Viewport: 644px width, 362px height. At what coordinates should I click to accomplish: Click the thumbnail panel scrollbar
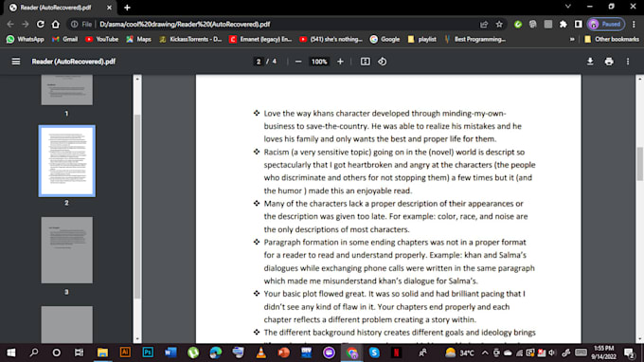click(137, 206)
